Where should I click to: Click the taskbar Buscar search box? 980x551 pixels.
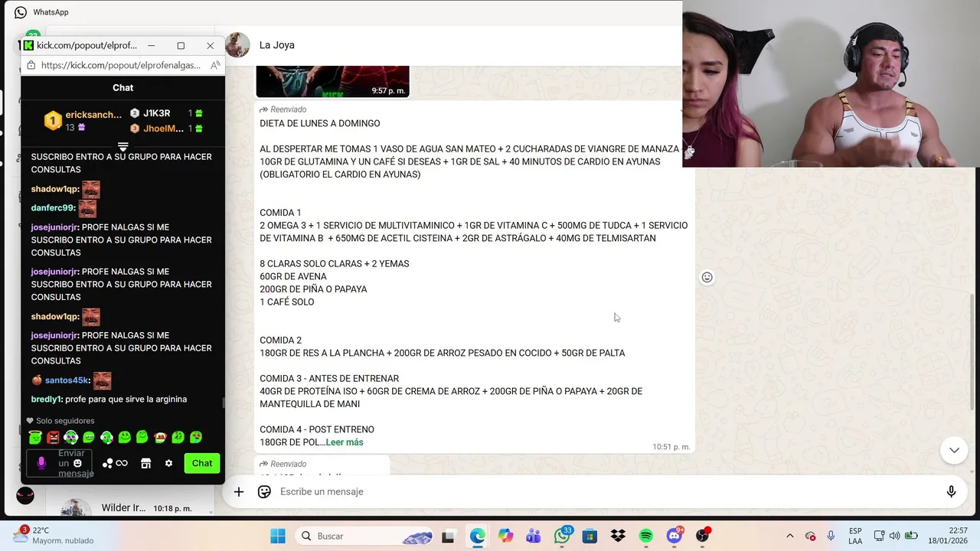[x=364, y=536]
